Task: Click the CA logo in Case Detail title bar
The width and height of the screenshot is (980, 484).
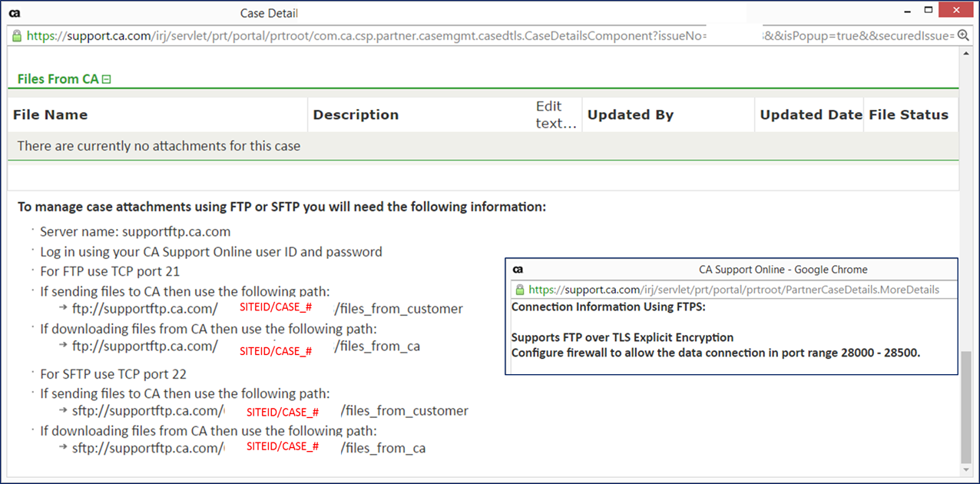Action: (14, 13)
